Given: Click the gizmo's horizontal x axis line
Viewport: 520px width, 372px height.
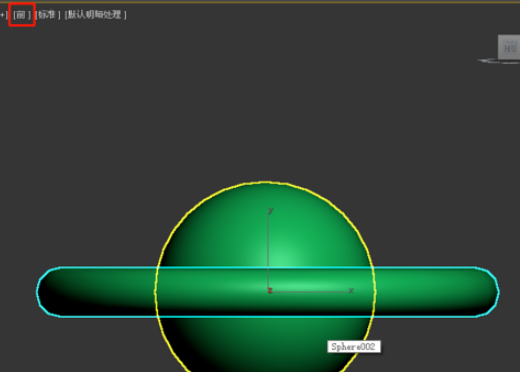Looking at the screenshot, I should 310,292.
